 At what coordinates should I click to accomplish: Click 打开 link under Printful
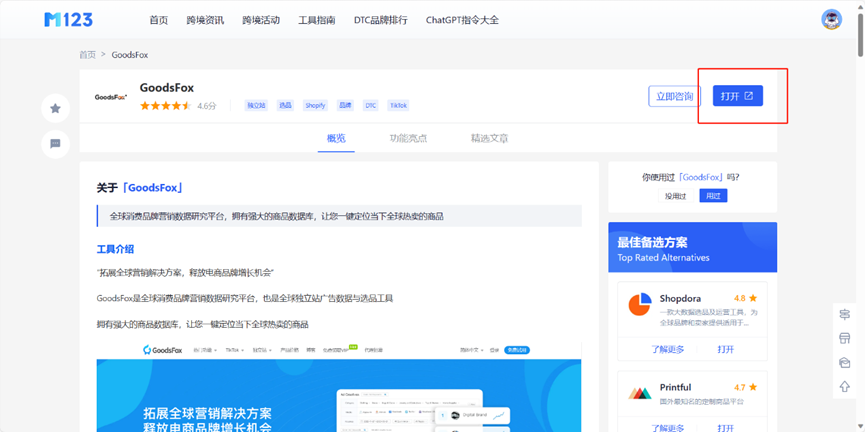tap(726, 427)
